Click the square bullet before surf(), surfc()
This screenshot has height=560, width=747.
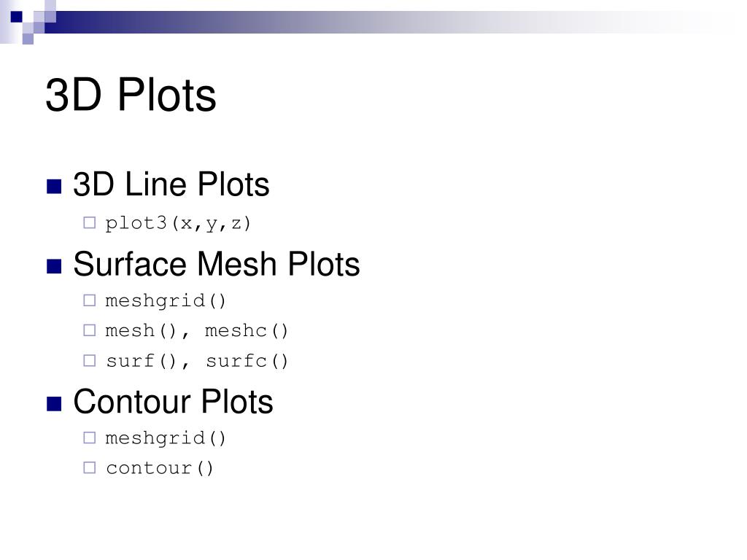(x=90, y=360)
